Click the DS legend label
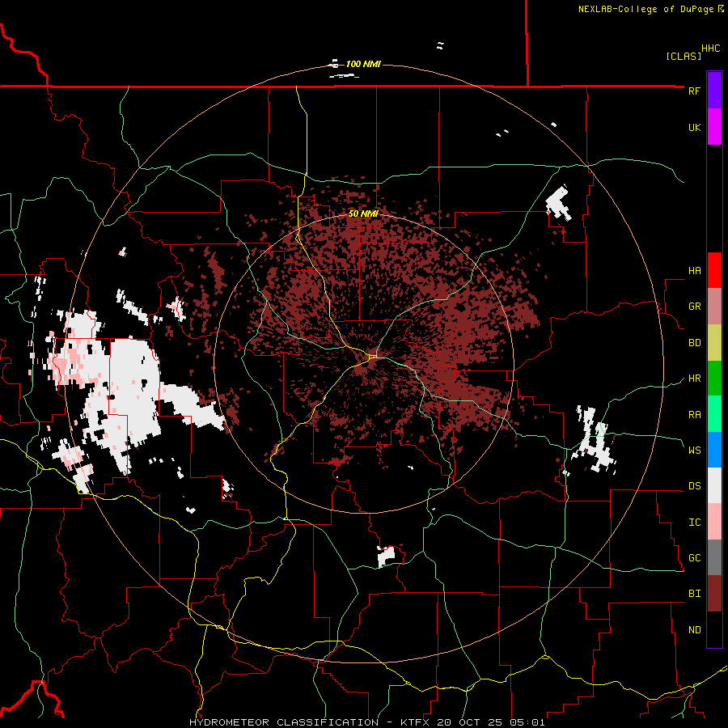Viewport: 728px width, 728px height. click(694, 486)
